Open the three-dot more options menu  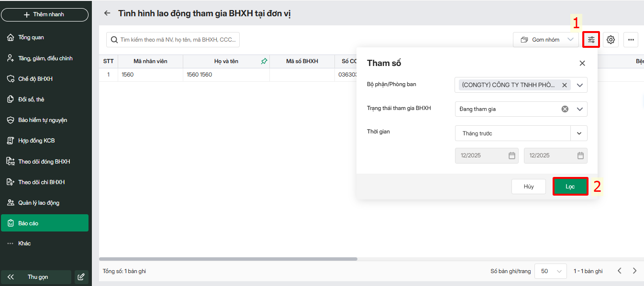tap(631, 40)
